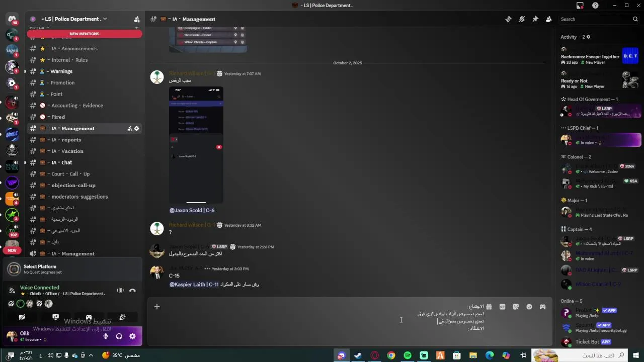This screenshot has width=644, height=362.
Task: Open the IA reports channel
Action: pyautogui.click(x=85, y=140)
